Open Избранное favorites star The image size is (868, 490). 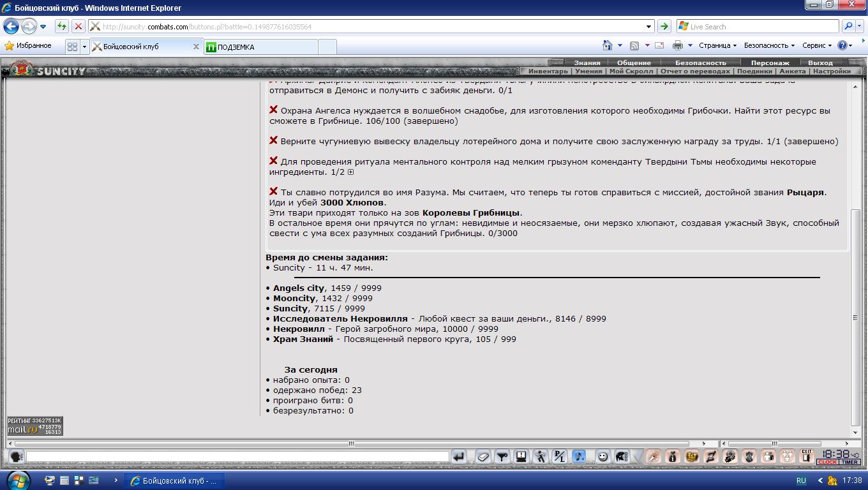[x=28, y=45]
